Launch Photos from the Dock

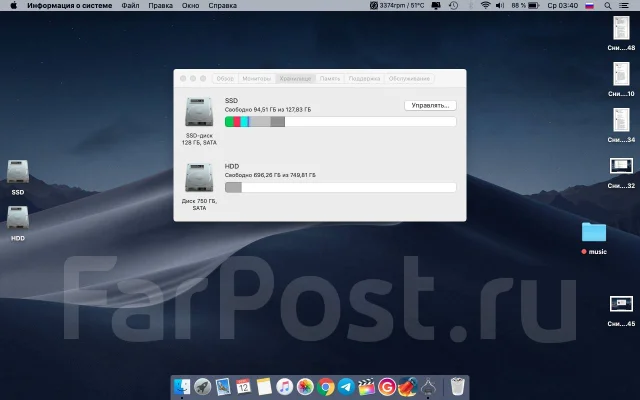(305, 387)
